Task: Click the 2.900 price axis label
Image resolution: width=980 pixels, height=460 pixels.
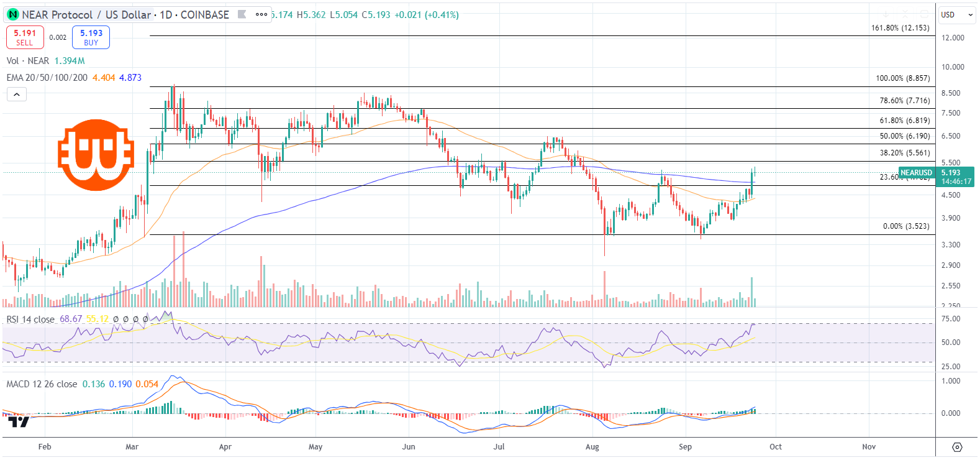Action: tap(951, 265)
